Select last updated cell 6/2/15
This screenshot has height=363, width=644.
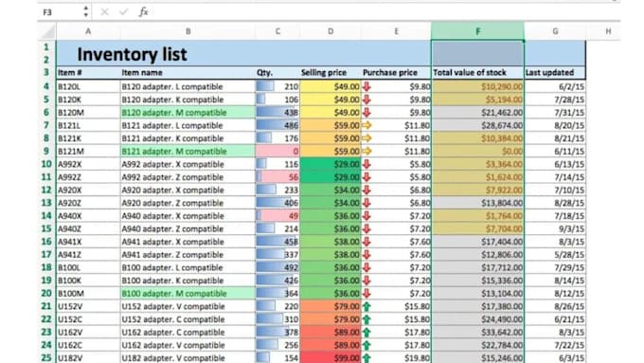(555, 86)
